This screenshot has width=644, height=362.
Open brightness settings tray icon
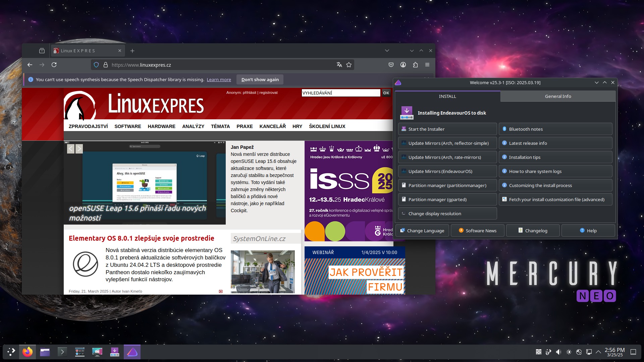point(569,352)
